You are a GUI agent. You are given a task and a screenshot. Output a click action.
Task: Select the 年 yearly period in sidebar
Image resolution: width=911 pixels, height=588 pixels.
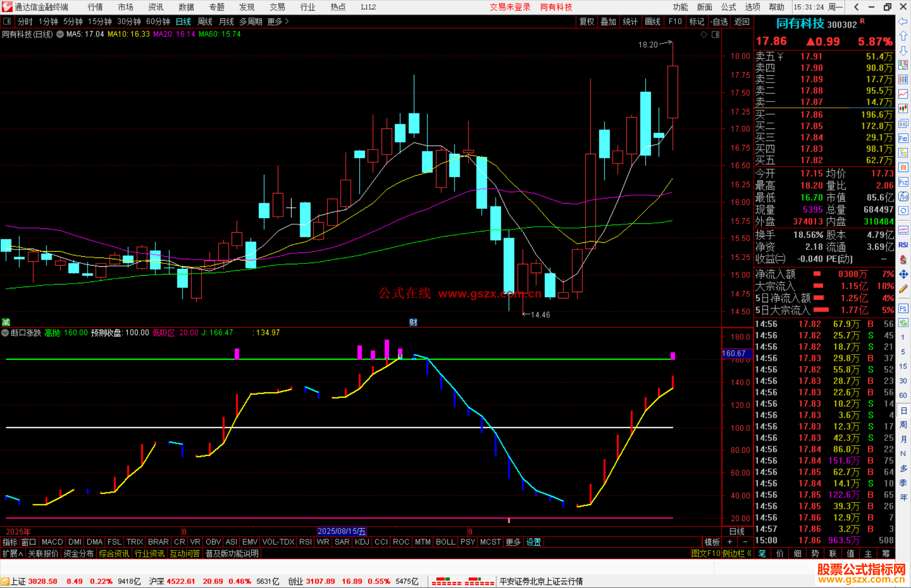pos(903,497)
